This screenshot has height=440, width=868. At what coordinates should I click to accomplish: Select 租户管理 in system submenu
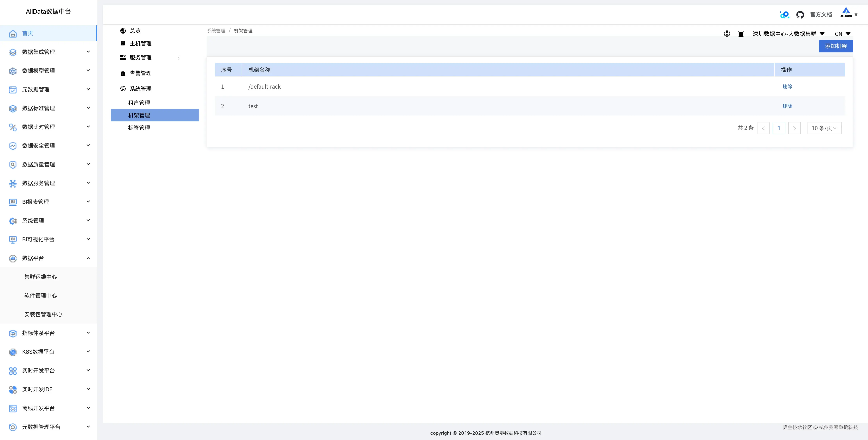(139, 103)
